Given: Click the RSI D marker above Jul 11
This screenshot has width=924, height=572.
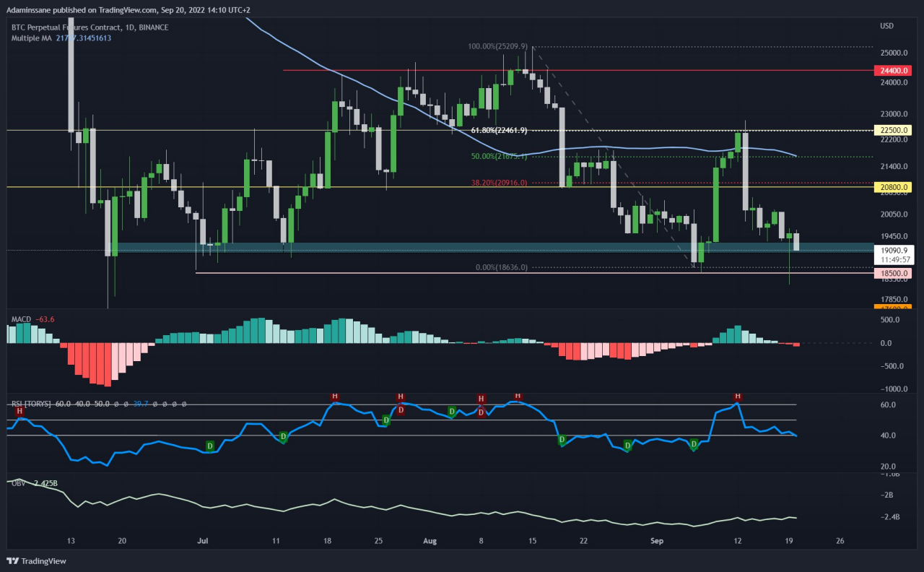Looking at the screenshot, I should pos(283,436).
